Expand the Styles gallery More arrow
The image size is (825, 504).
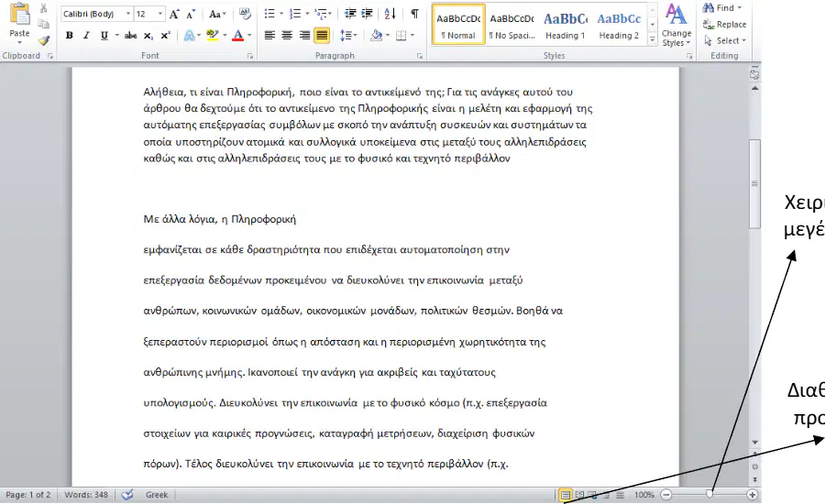(653, 40)
